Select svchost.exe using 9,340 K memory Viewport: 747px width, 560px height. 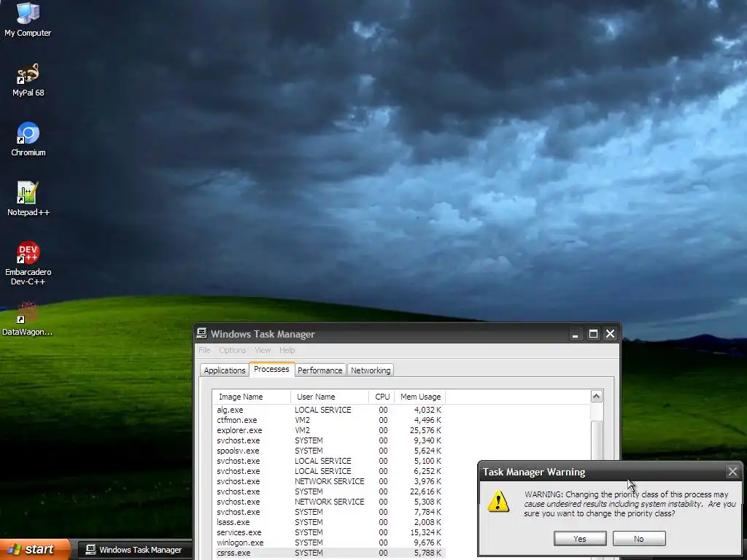pos(329,440)
